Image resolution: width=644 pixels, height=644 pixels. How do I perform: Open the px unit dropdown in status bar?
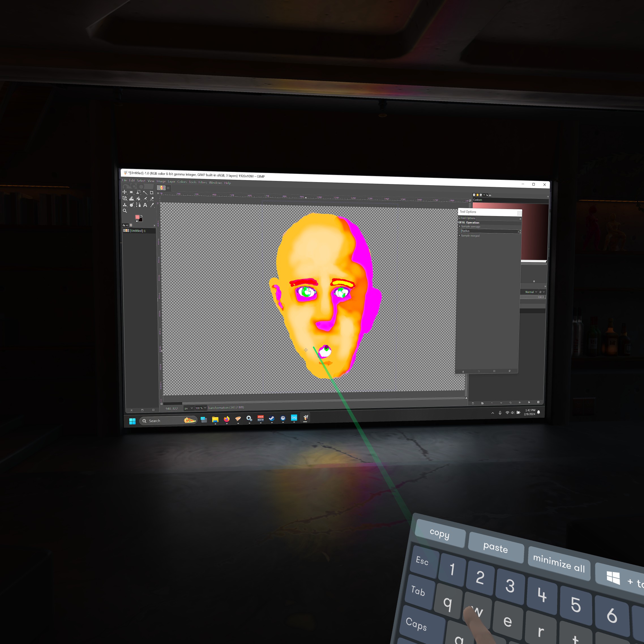pos(189,408)
